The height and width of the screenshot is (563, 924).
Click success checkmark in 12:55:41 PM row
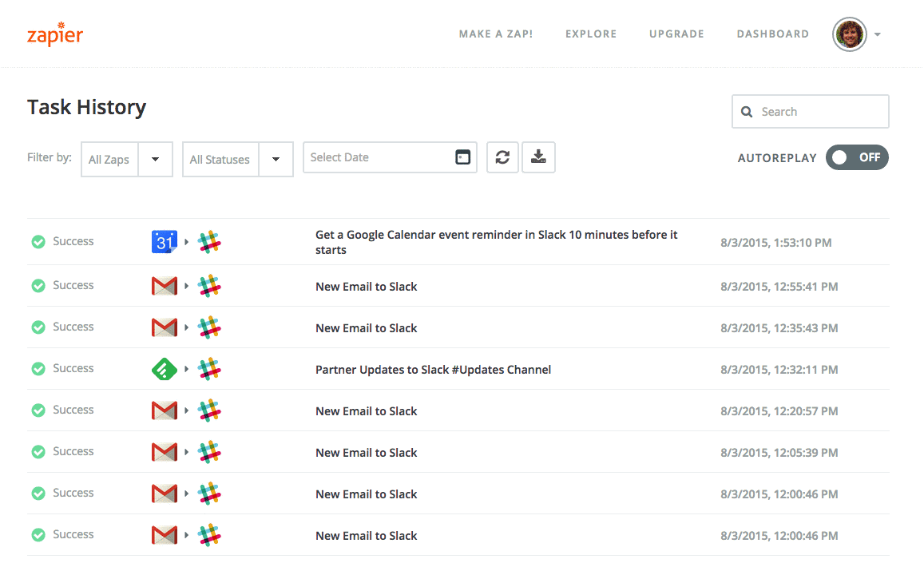(38, 286)
